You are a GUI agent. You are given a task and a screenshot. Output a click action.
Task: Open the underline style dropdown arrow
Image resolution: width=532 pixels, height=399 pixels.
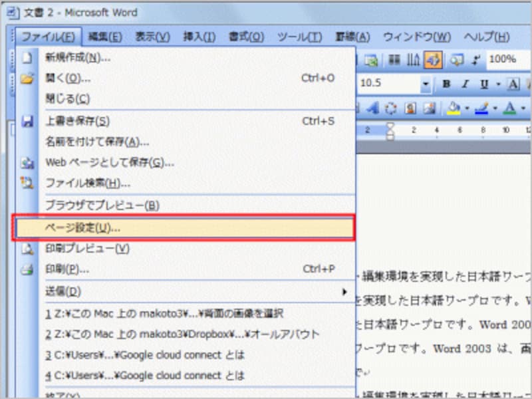click(x=497, y=84)
